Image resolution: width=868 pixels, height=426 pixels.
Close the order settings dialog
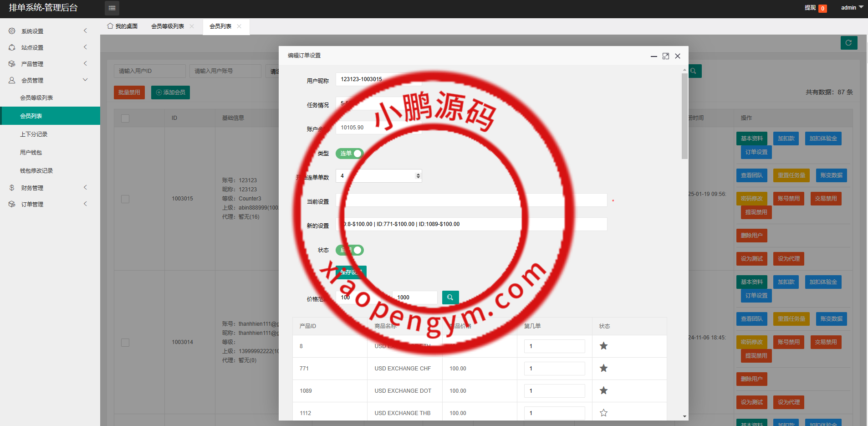pos(678,56)
